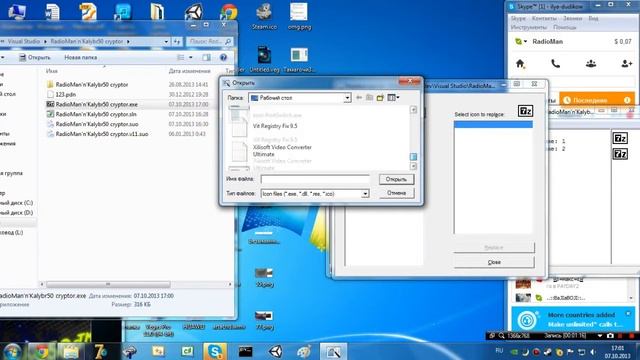Click the up-one-level folder icon in Open dialog

[369, 98]
